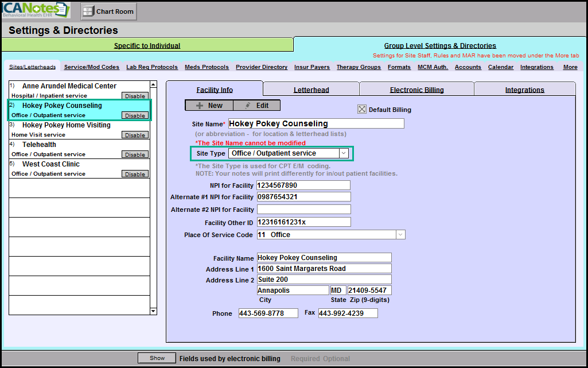Expand the Place Of Service Code dropdown
The image size is (588, 368).
point(400,235)
